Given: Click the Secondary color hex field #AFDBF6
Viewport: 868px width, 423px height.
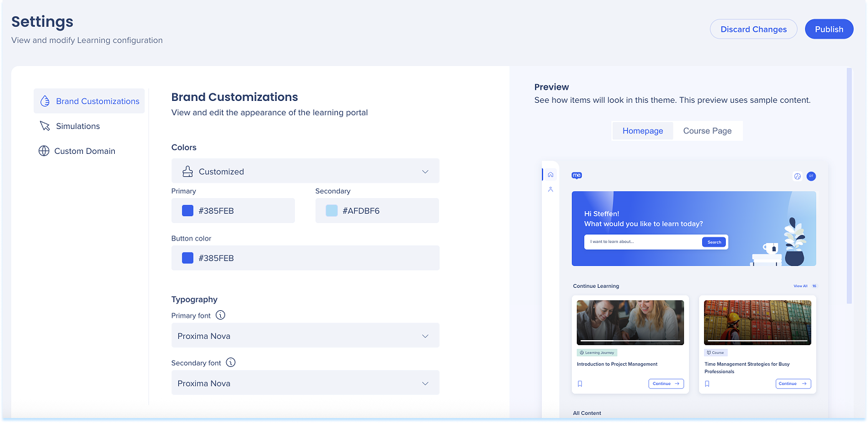Looking at the screenshot, I should click(x=377, y=211).
